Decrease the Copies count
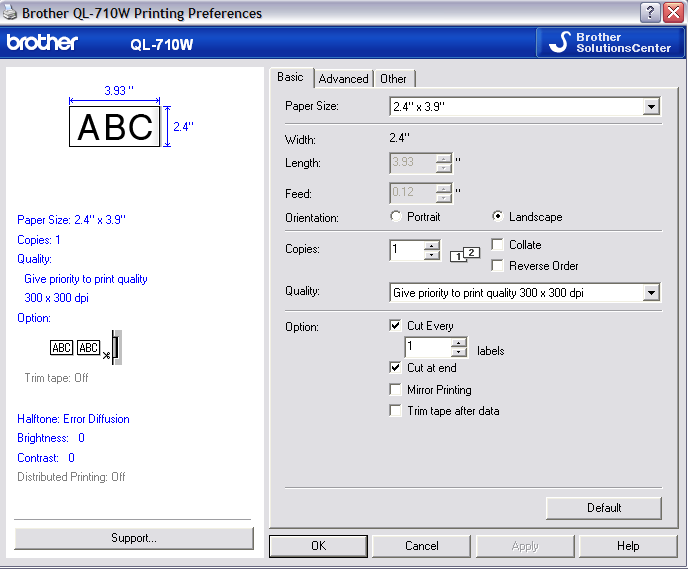Screen dimensions: 688x569 tap(432, 255)
